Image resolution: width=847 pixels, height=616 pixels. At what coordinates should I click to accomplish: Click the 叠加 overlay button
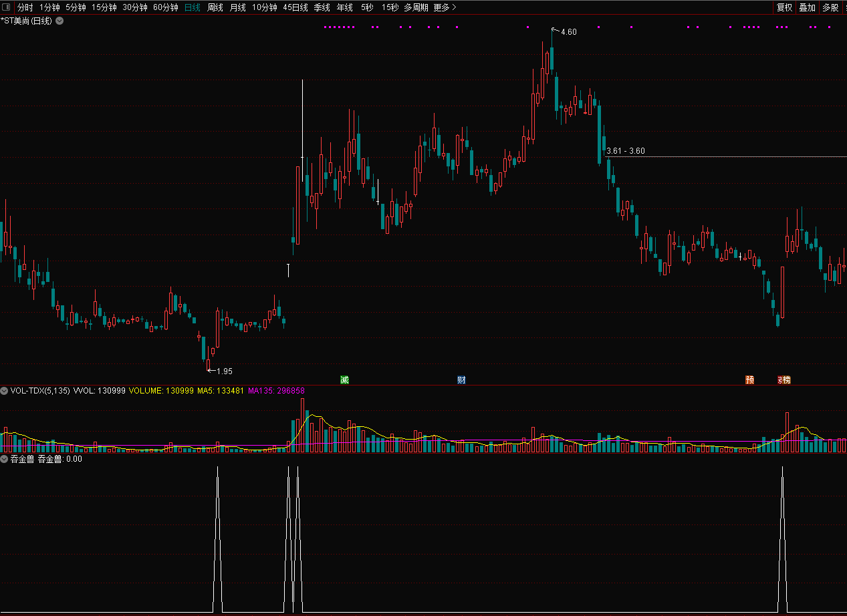click(x=807, y=7)
